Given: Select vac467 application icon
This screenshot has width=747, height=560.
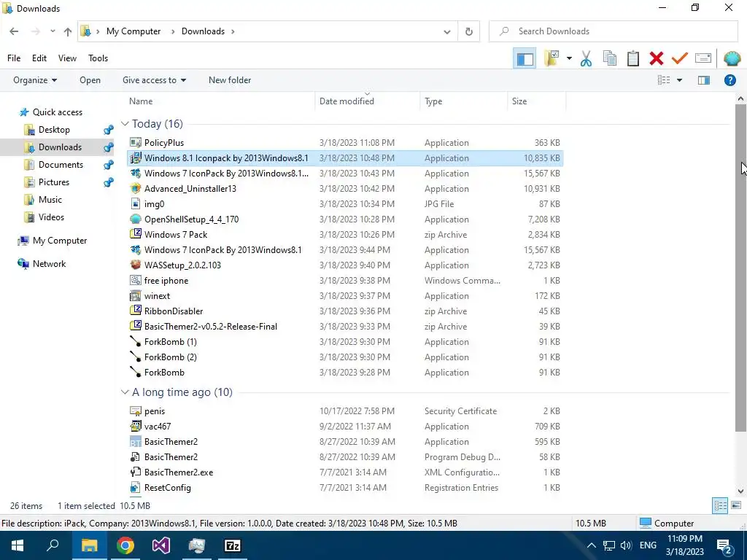Looking at the screenshot, I should (x=135, y=426).
